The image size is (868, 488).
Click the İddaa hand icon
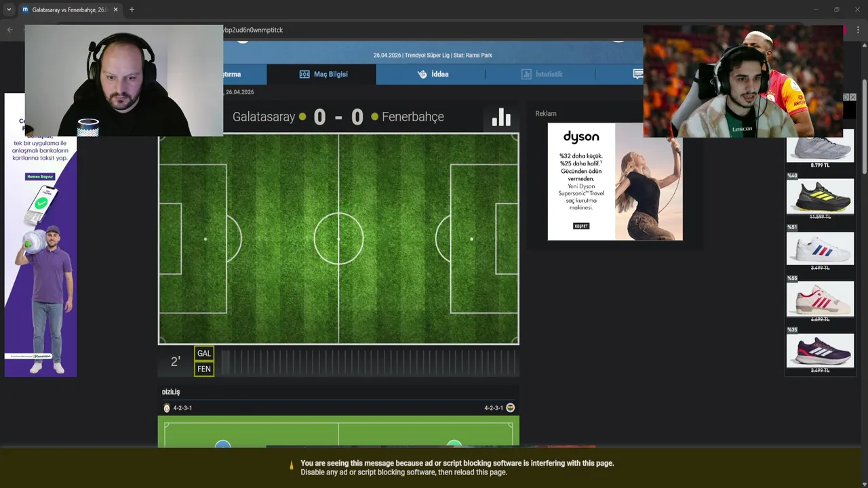422,74
